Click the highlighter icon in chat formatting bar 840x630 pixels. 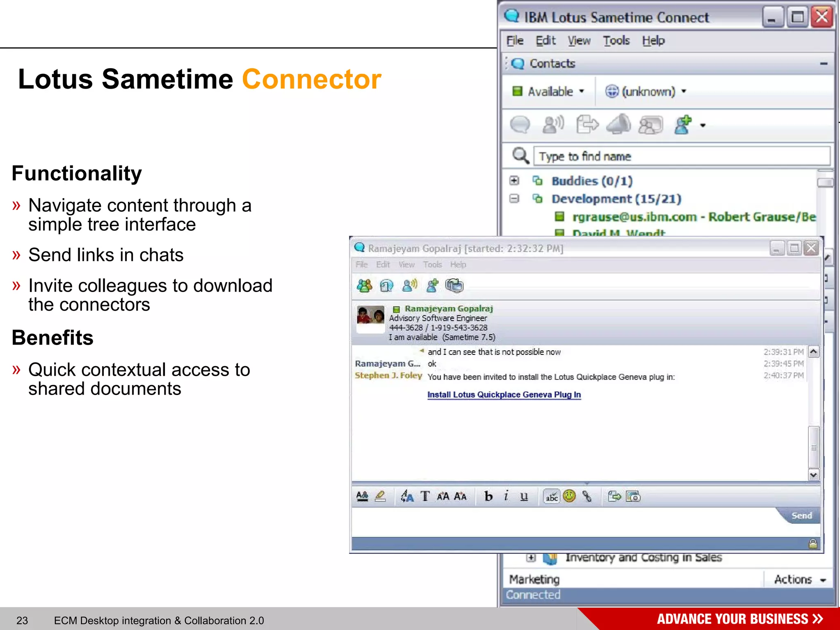[x=380, y=496]
